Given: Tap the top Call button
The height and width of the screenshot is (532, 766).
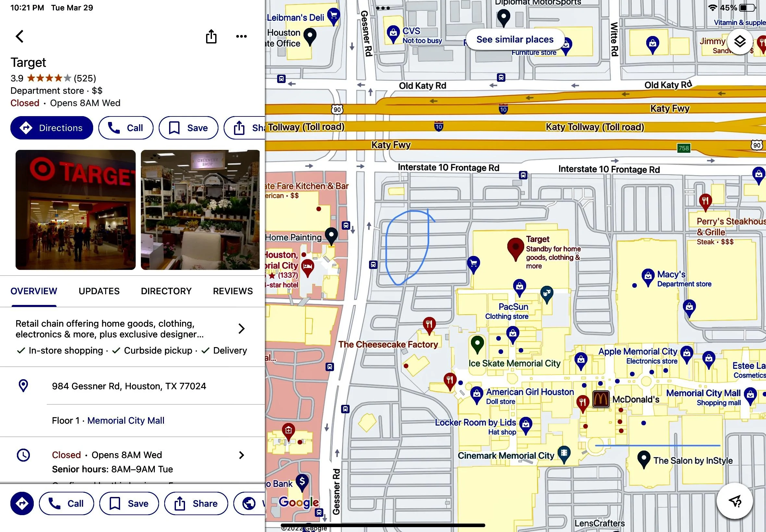Looking at the screenshot, I should click(126, 128).
